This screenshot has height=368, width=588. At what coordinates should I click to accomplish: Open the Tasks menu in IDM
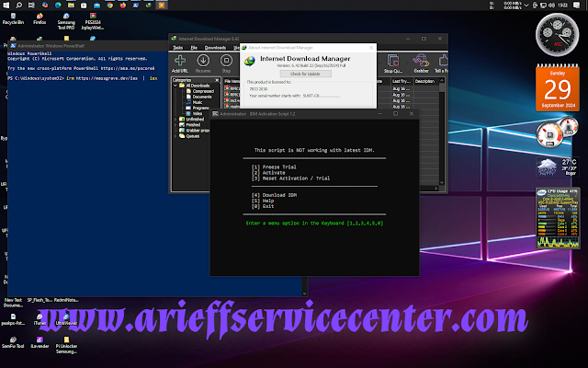coord(177,48)
